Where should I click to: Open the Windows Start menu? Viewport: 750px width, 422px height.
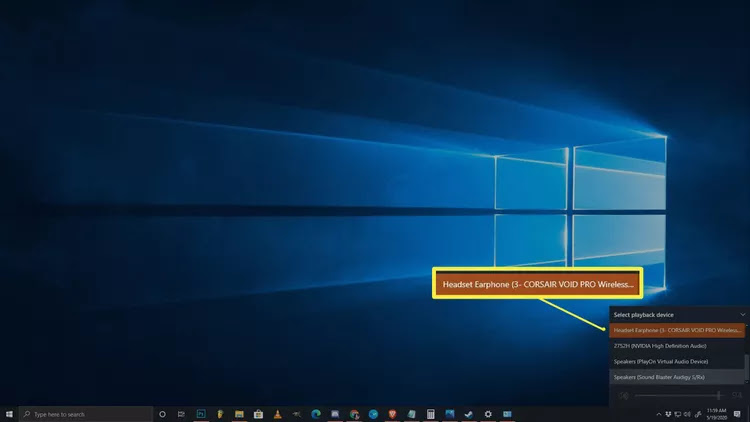[x=9, y=414]
